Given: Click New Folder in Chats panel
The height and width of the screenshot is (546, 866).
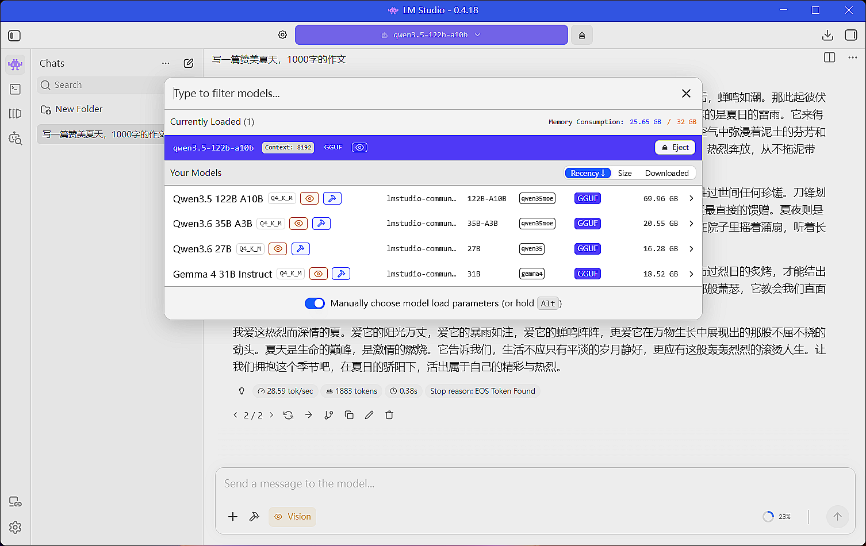Looking at the screenshot, I should click(x=72, y=109).
